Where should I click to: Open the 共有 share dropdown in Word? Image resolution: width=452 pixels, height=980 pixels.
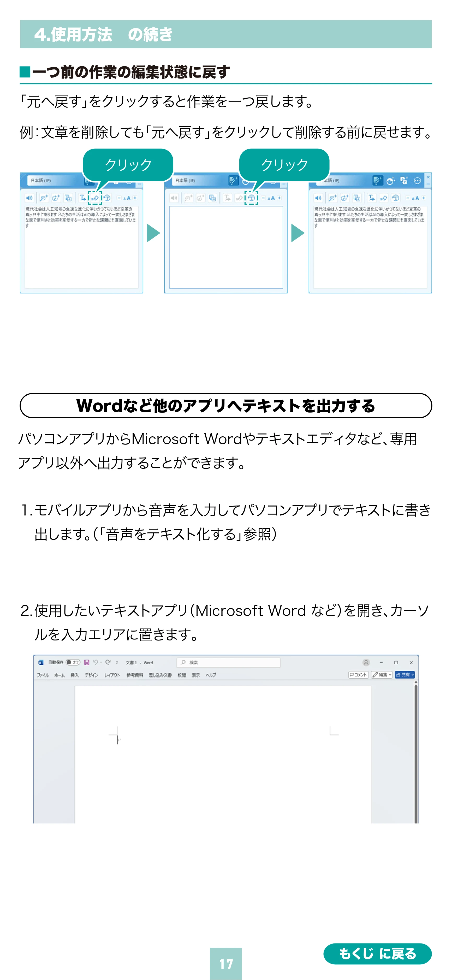405,675
